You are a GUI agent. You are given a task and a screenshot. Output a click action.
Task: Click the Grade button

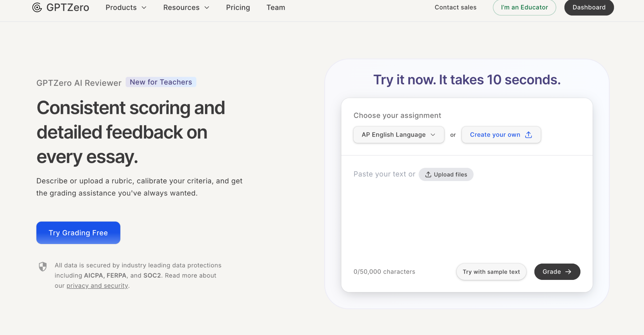click(557, 272)
